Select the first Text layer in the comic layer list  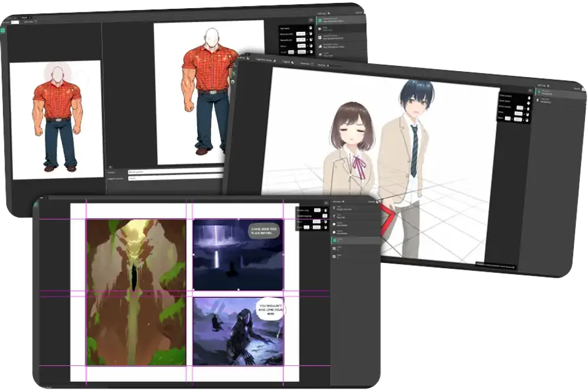point(353,208)
